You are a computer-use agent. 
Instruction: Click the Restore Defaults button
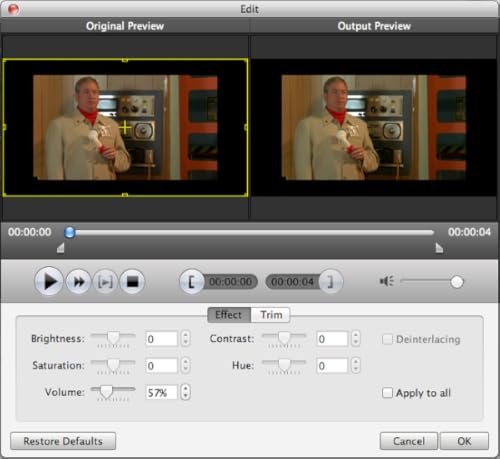(x=63, y=441)
